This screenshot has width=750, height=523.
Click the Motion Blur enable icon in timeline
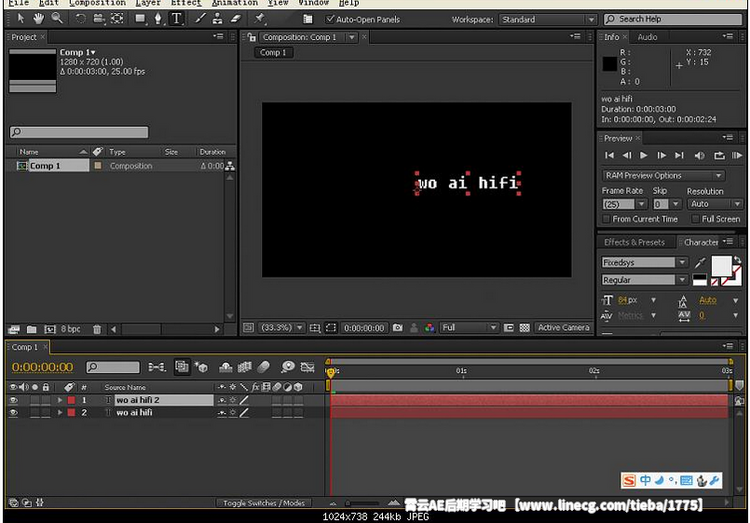264,367
